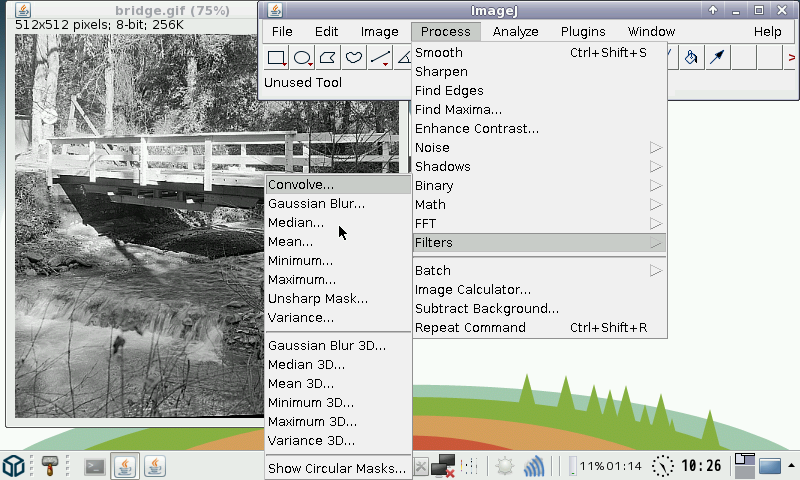Select Gaussian Blur... filter
This screenshot has height=480, width=800.
tap(338, 204)
